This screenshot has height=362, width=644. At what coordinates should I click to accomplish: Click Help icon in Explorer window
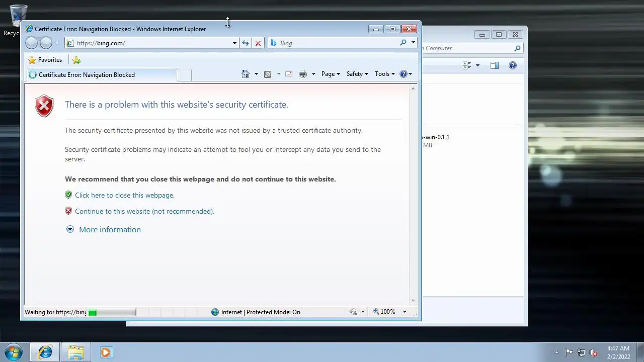coord(513,65)
